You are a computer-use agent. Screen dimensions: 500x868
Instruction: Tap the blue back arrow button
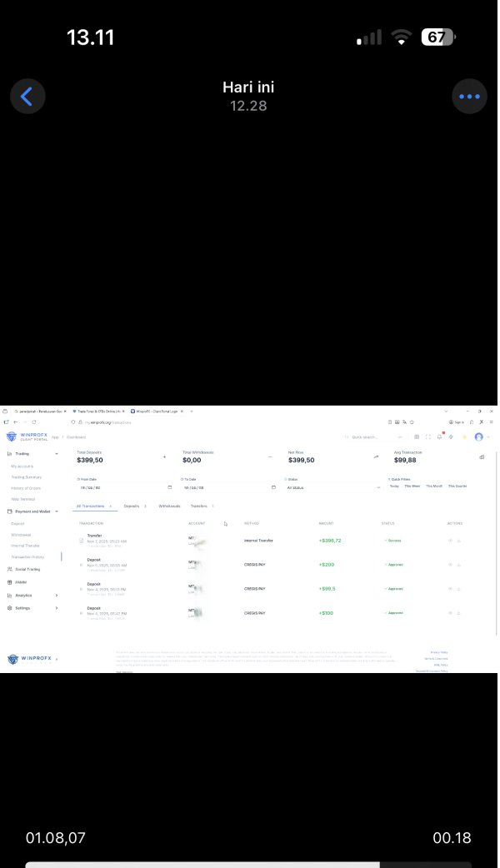click(27, 97)
